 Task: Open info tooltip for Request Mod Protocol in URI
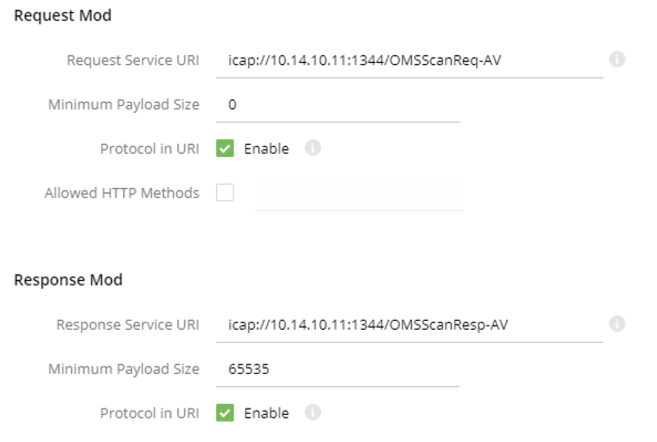[x=313, y=148]
